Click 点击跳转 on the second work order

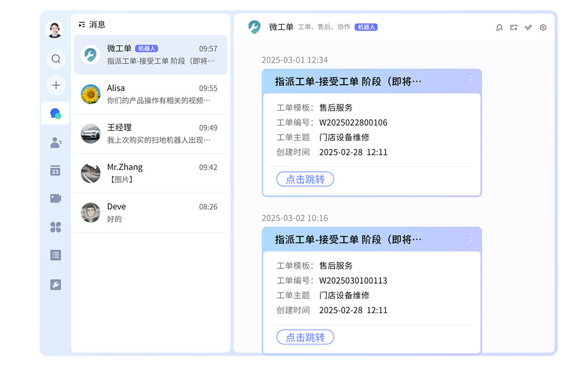point(305,337)
